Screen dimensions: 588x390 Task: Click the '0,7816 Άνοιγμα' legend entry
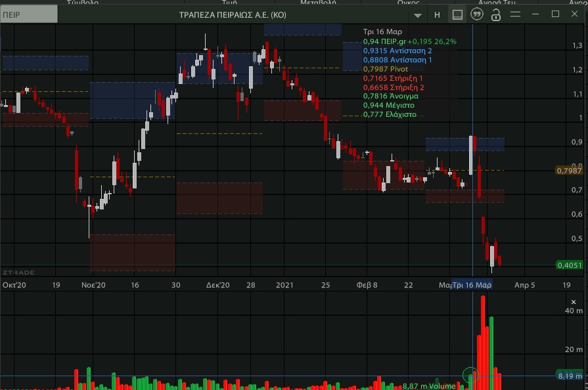[x=391, y=96]
